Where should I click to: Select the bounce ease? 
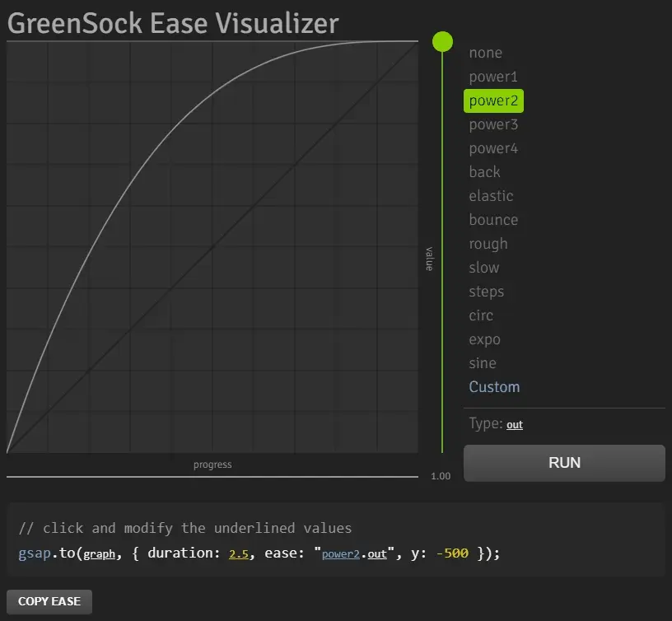[x=493, y=220]
